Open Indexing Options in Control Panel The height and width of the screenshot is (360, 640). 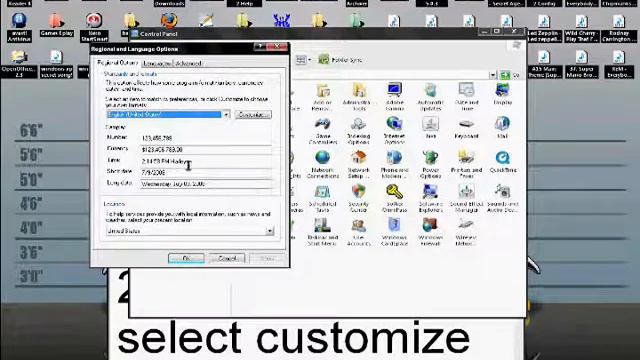[x=358, y=131]
